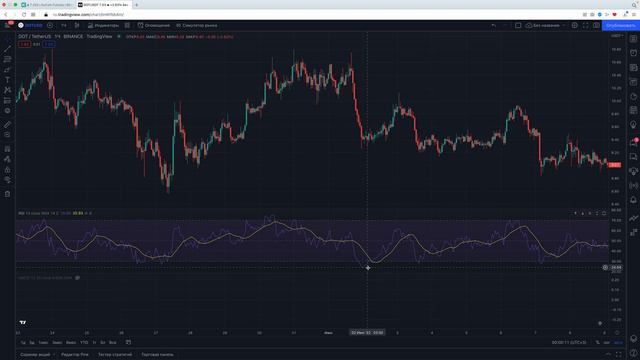Open the alerts clock panel in right sidebar
The height and width of the screenshot is (360, 640).
click(633, 53)
